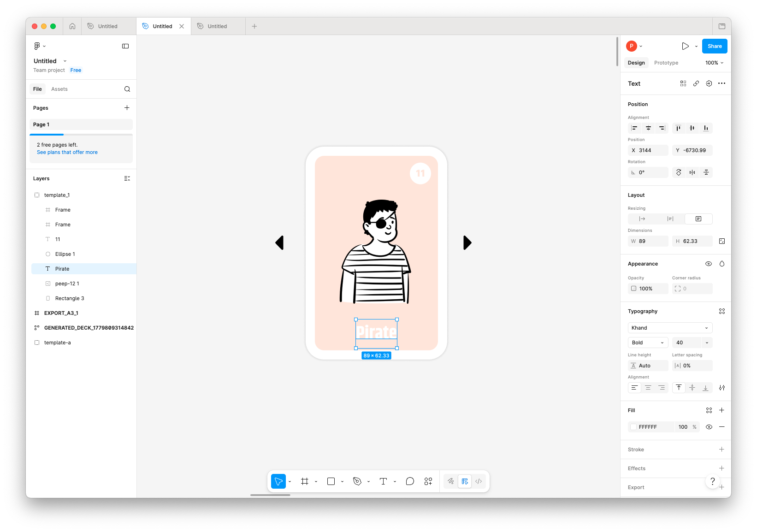The image size is (757, 532).
Task: Switch to Dev Mode code icon
Action: tap(479, 481)
